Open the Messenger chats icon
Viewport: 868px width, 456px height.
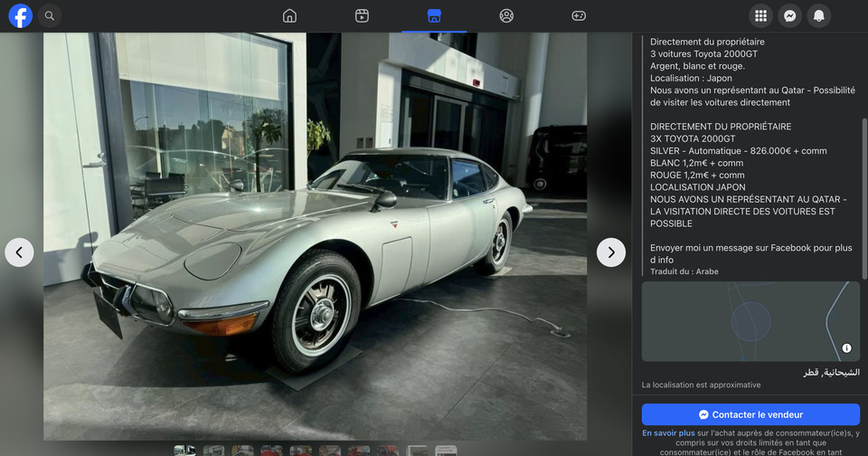pyautogui.click(x=789, y=15)
